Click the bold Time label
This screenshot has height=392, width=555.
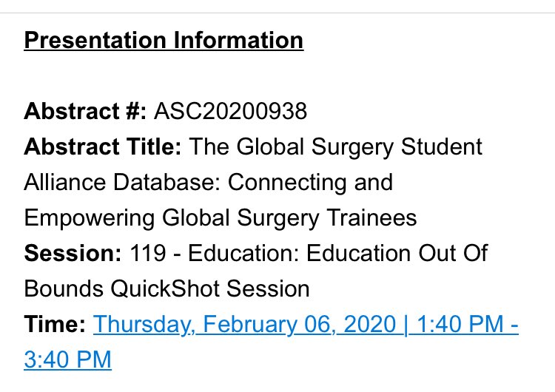pyautogui.click(x=55, y=324)
